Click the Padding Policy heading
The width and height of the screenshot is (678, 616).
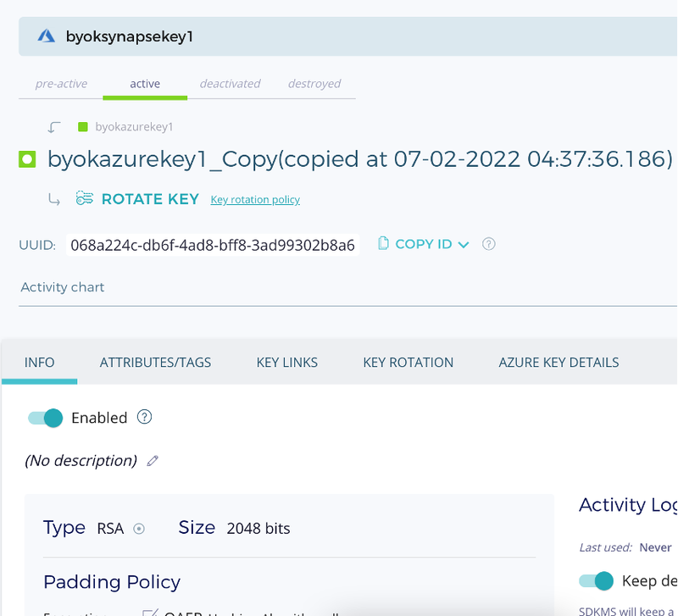(x=112, y=582)
